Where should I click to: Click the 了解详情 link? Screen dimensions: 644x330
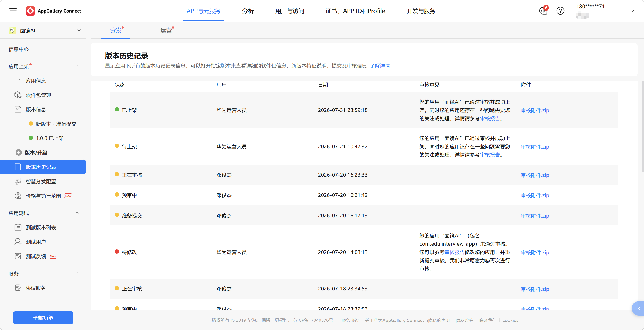(x=380, y=66)
